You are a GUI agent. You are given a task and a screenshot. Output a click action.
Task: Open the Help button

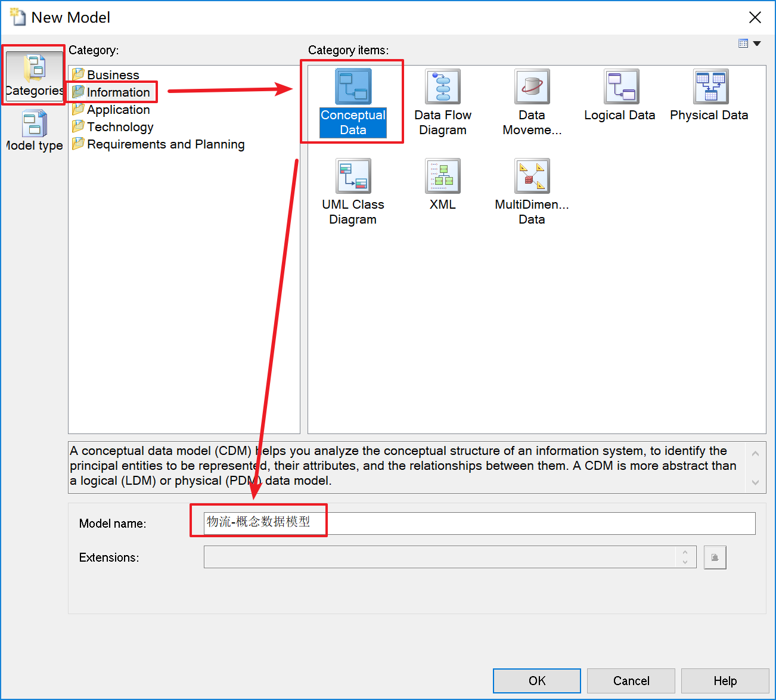click(x=725, y=681)
